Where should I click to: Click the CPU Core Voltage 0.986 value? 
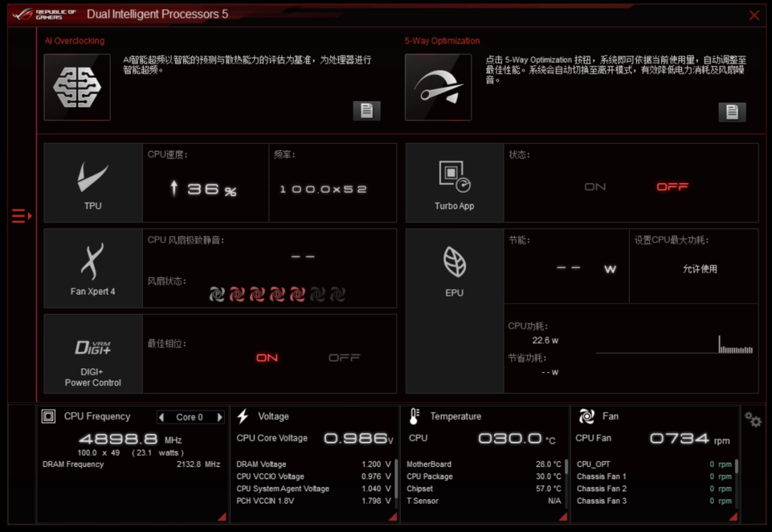click(x=359, y=438)
